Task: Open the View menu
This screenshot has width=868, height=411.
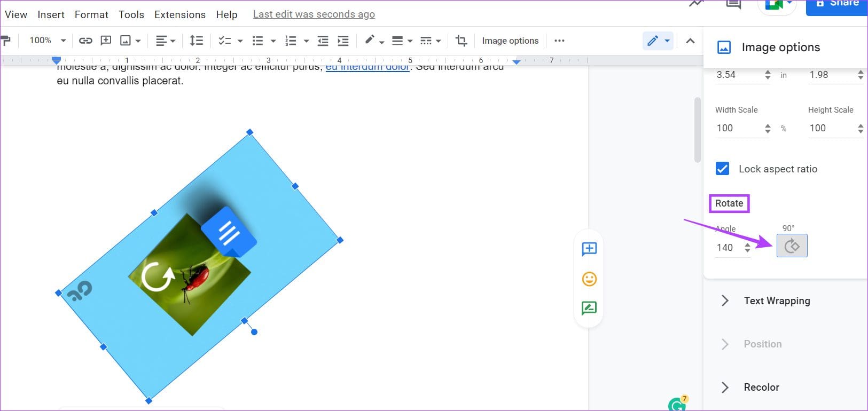Action: (x=16, y=14)
